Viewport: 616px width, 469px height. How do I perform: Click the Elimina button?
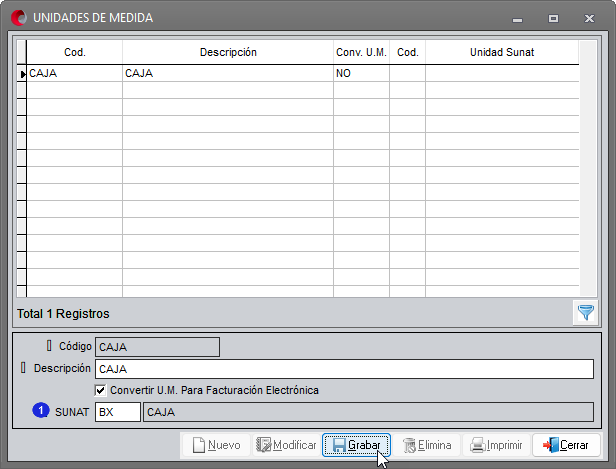[x=426, y=445]
